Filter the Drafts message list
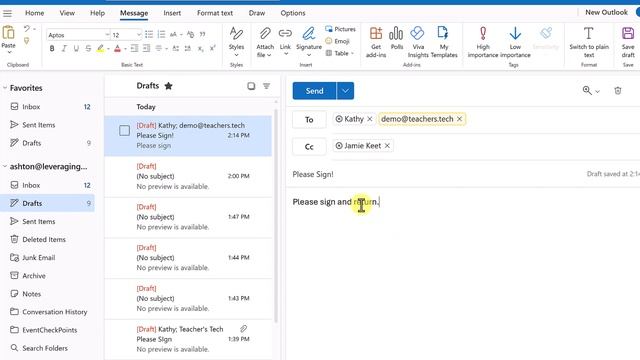The image size is (640, 360). 267,86
